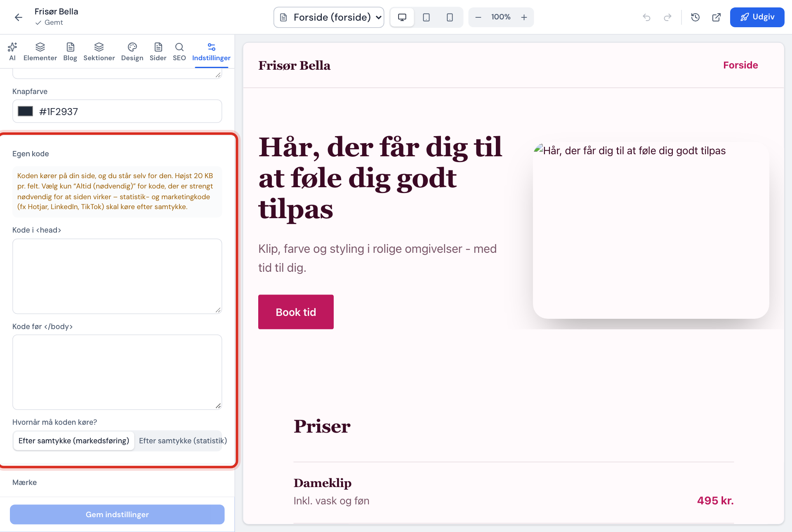
Task: Open the Elementer tab
Action: pos(40,52)
